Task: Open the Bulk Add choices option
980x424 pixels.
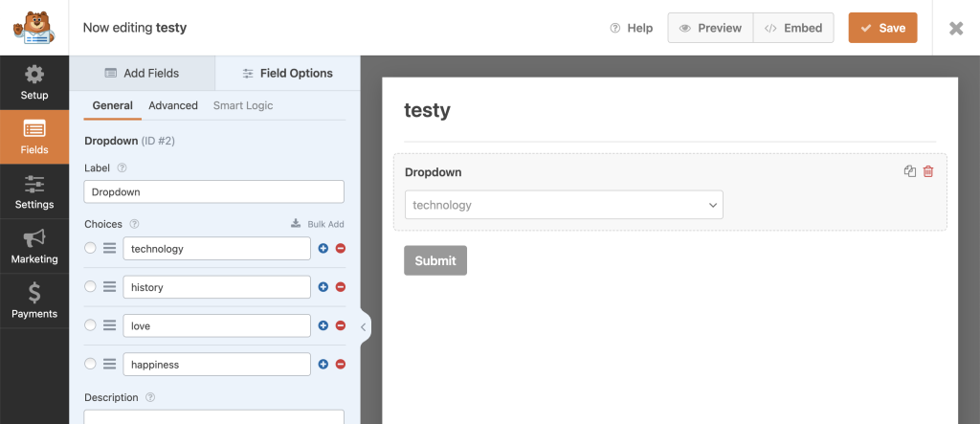Action: (x=318, y=224)
